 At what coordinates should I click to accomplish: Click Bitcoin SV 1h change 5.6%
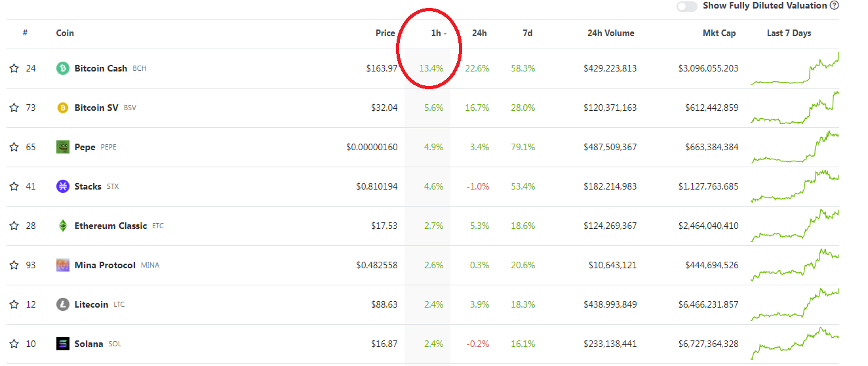434,108
